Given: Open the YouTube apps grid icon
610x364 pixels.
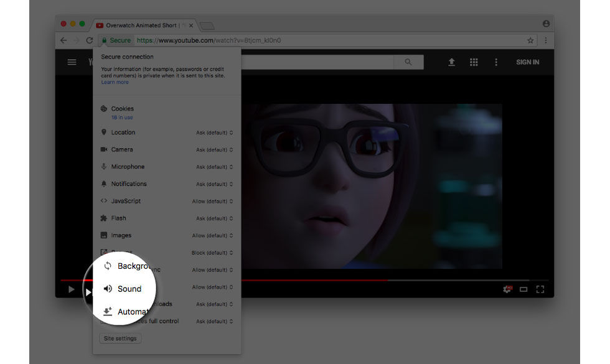Looking at the screenshot, I should (474, 62).
